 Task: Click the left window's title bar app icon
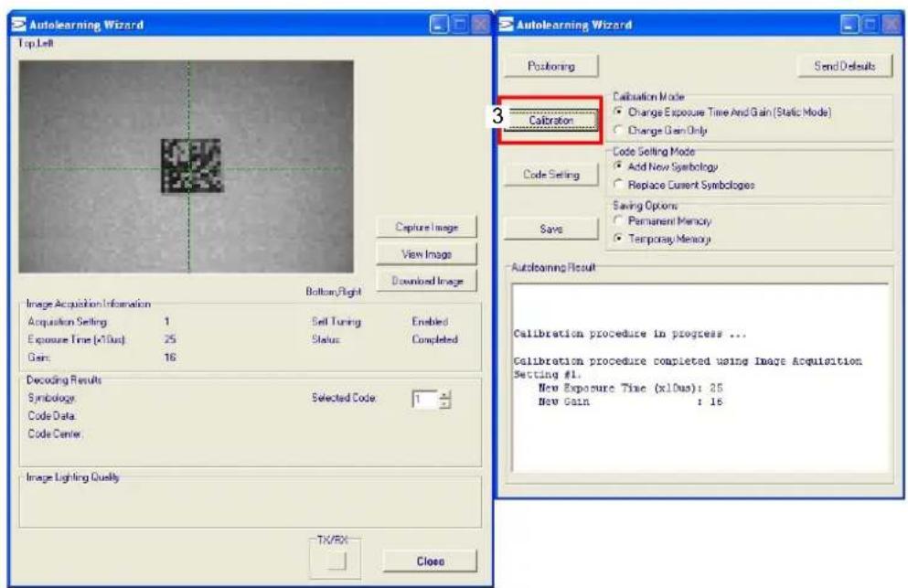tap(18, 25)
